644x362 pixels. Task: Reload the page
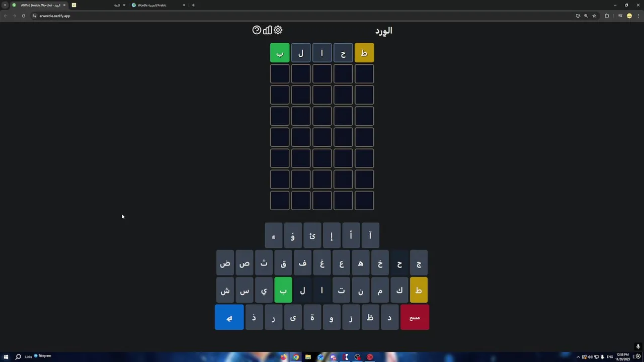pos(23,16)
